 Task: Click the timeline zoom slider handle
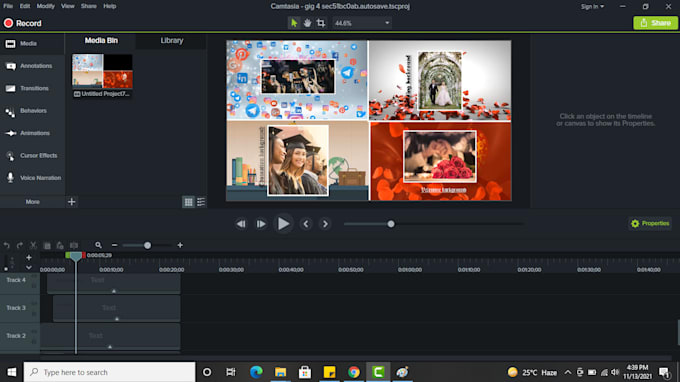147,245
